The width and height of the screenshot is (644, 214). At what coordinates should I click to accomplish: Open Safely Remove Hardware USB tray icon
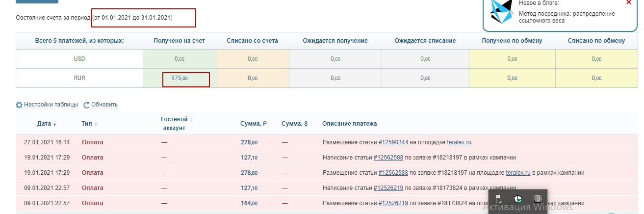pos(498,199)
